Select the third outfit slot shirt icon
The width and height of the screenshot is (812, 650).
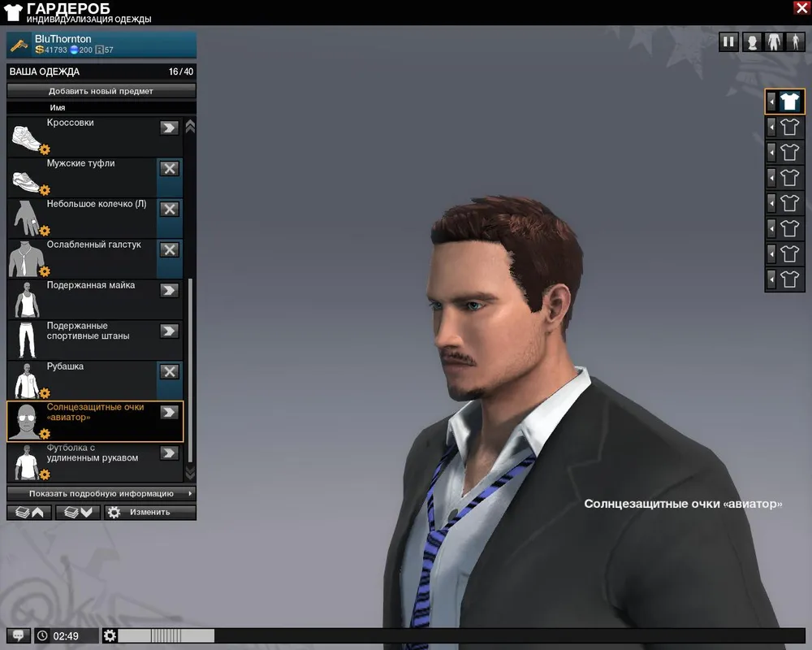pyautogui.click(x=790, y=153)
